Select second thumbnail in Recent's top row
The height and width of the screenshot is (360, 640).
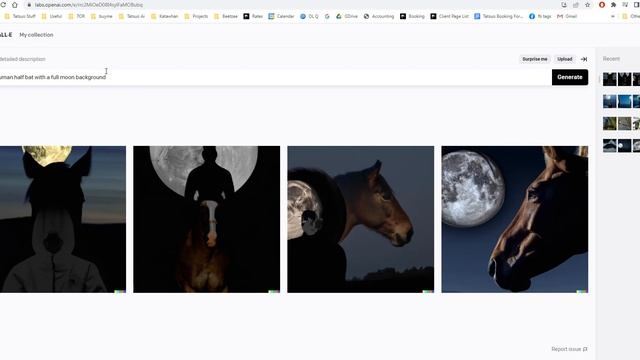tap(624, 79)
